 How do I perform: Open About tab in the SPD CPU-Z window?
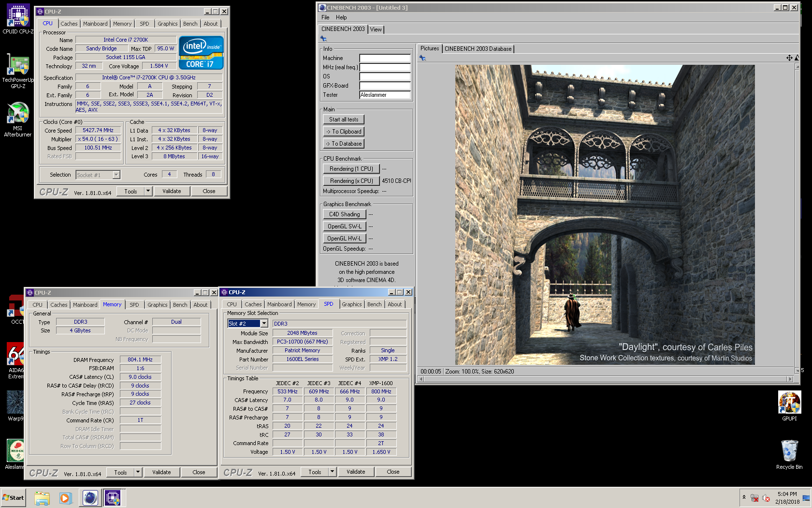coord(394,304)
